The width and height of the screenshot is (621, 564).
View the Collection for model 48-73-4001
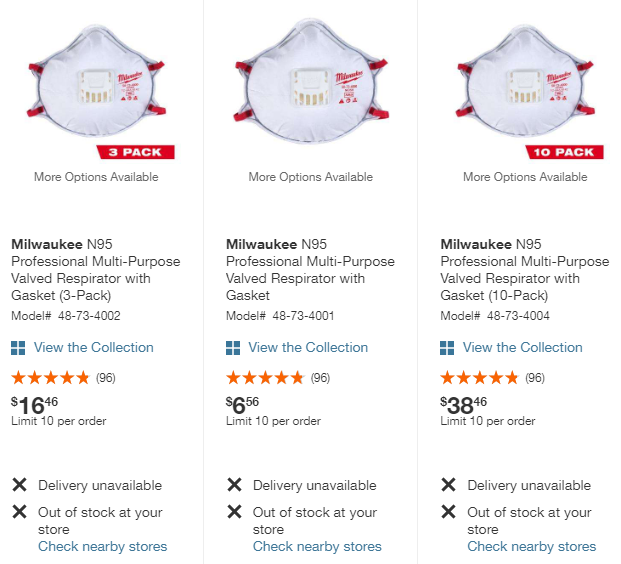pos(308,348)
